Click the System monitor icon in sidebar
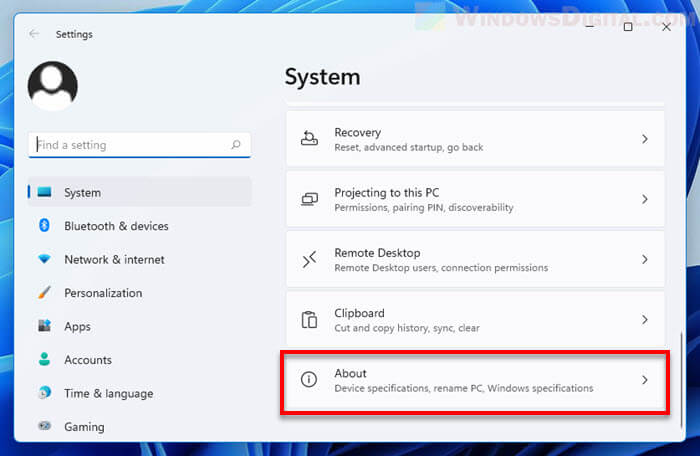This screenshot has width=700, height=456. point(44,192)
